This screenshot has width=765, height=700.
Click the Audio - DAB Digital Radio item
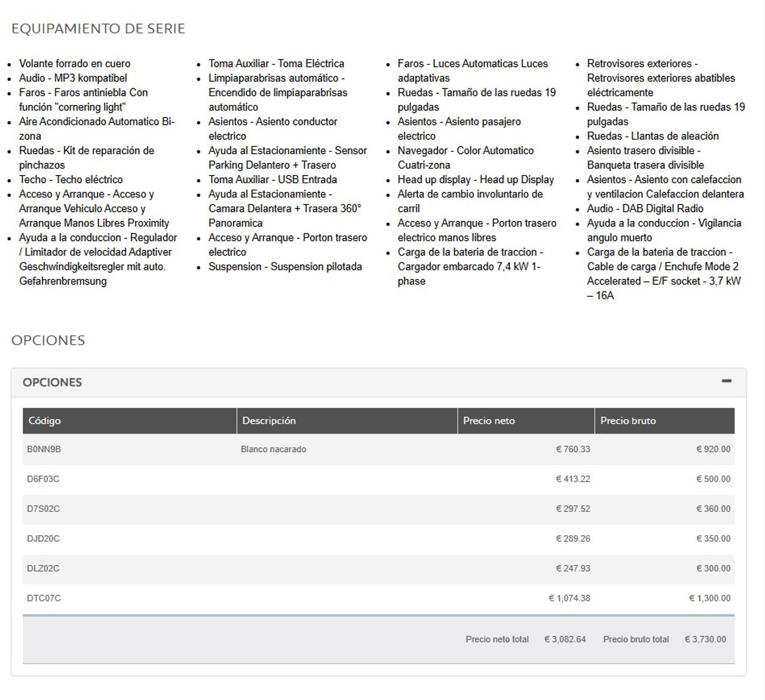pos(645,208)
